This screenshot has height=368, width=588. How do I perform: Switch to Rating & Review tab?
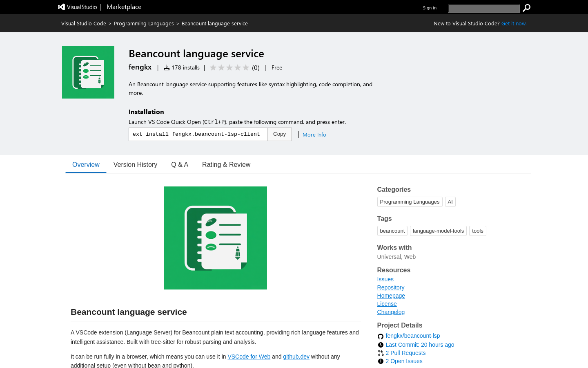[x=226, y=165]
